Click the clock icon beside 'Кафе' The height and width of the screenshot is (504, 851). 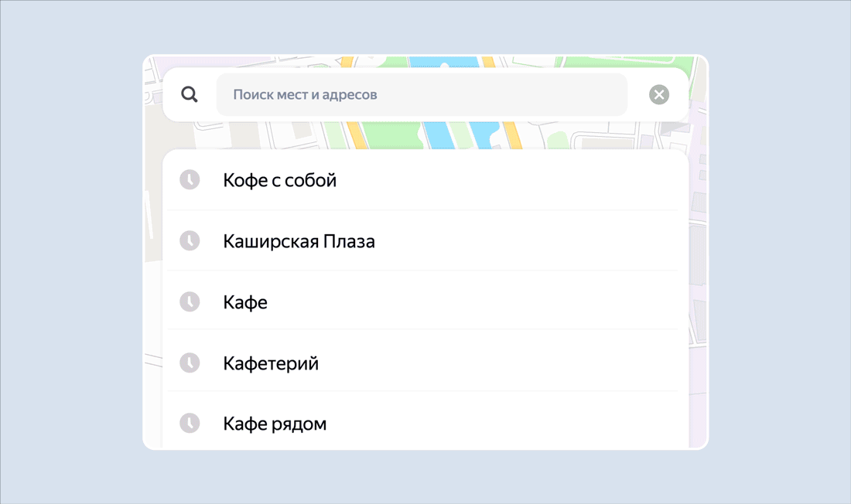pos(190,301)
